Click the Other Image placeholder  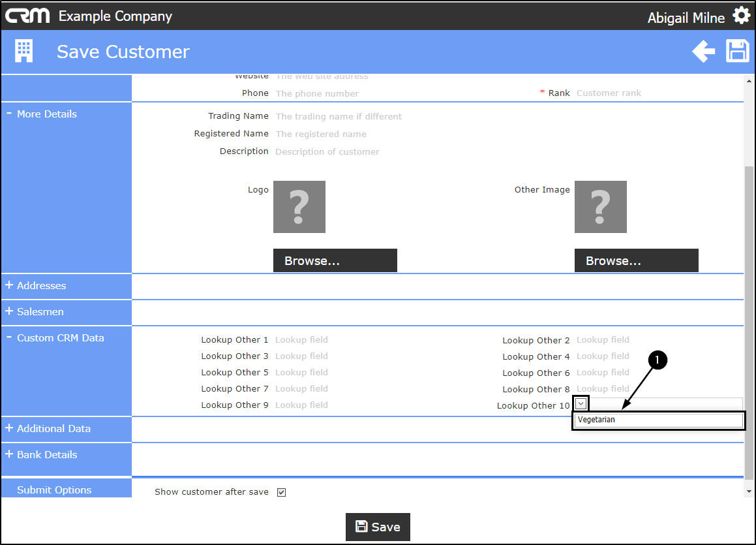601,207
